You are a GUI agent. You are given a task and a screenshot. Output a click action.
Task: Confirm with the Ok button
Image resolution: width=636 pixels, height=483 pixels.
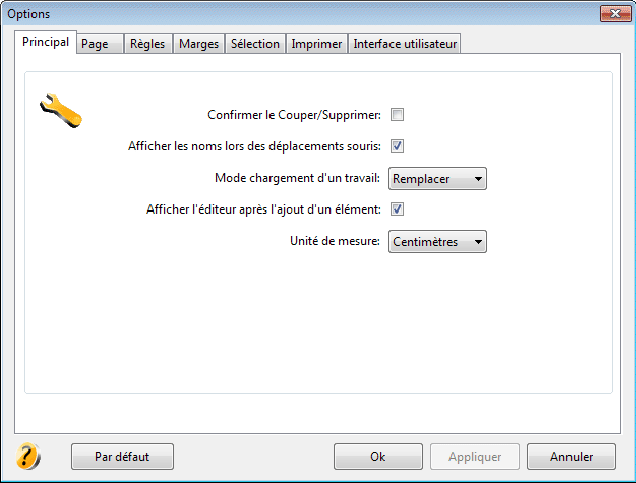tap(378, 457)
